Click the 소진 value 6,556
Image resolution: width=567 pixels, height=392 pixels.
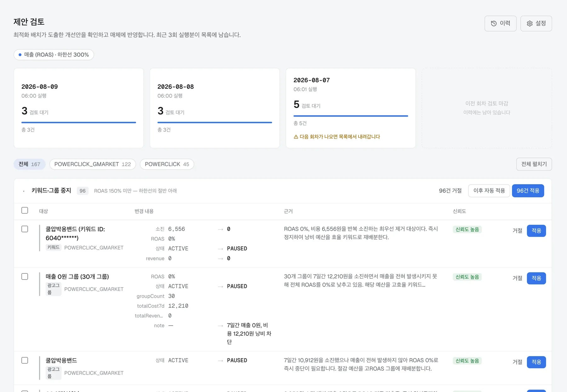[176, 229]
